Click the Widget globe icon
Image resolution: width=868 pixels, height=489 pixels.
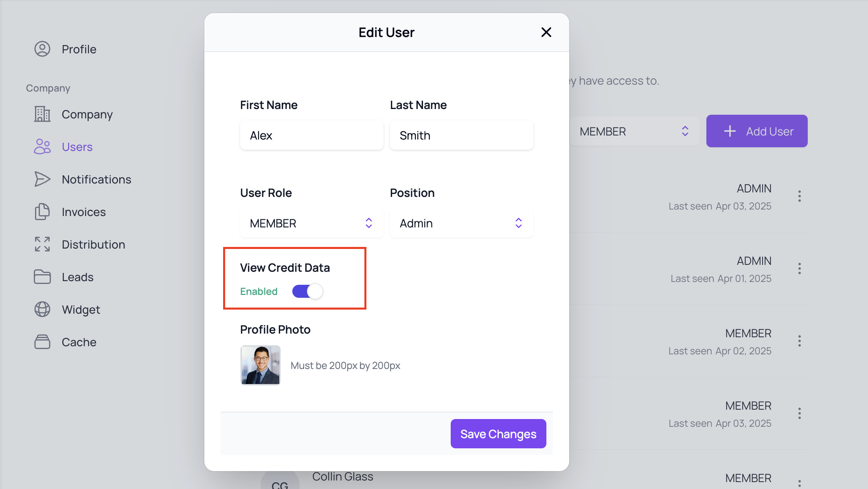point(42,310)
